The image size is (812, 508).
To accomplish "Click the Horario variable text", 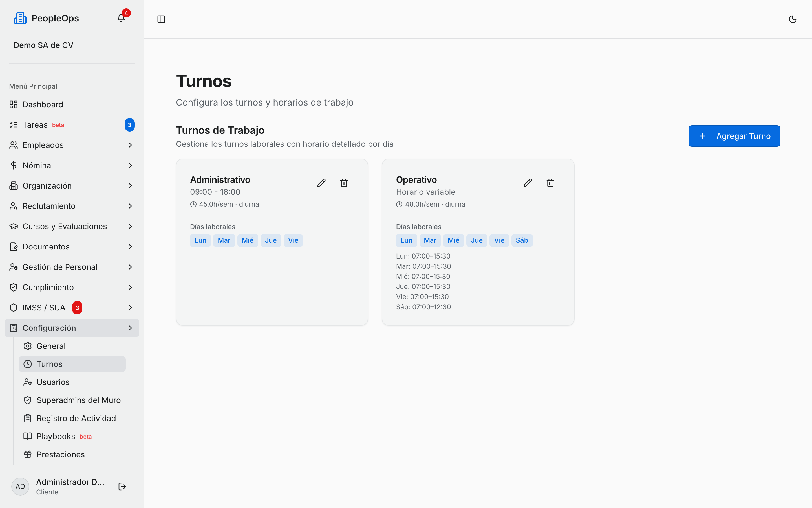I will [x=425, y=192].
